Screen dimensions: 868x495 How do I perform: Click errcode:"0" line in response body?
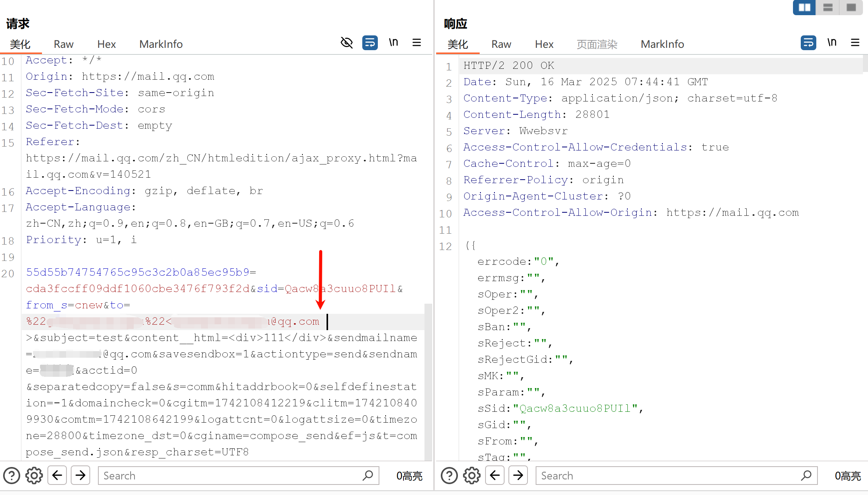[518, 262]
